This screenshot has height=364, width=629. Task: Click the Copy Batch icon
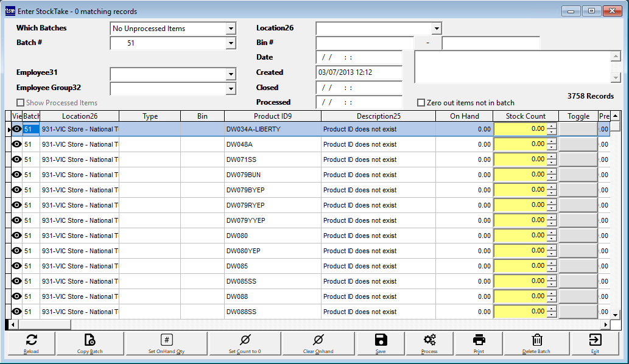[89, 343]
